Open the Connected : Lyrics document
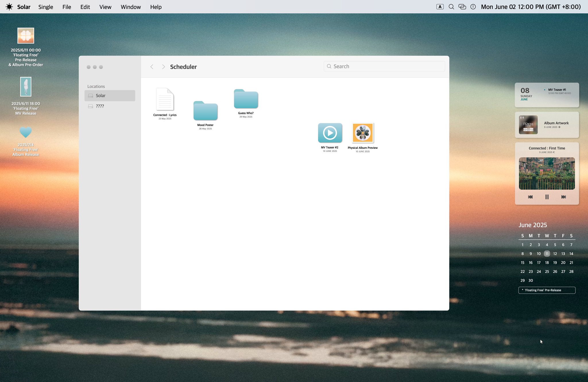The width and height of the screenshot is (588, 382). [x=165, y=99]
